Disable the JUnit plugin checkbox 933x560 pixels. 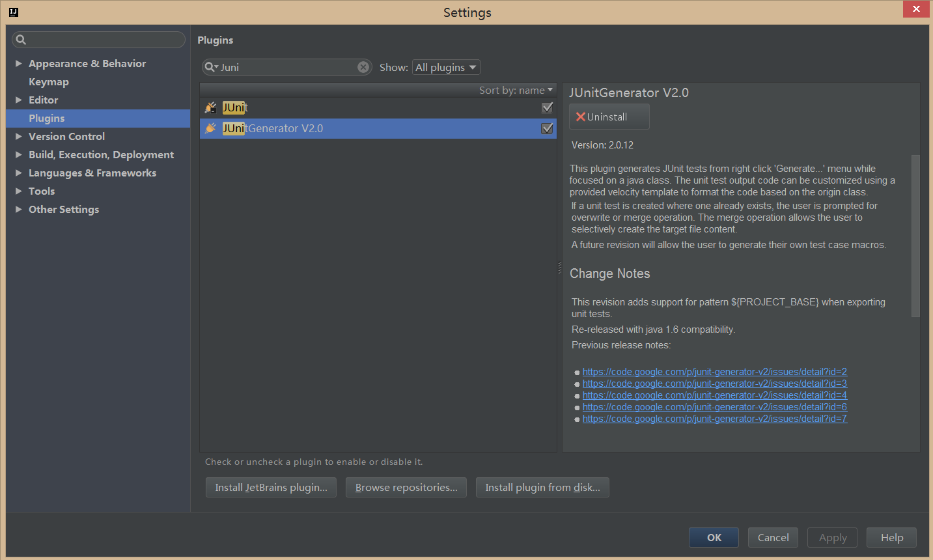pyautogui.click(x=547, y=107)
